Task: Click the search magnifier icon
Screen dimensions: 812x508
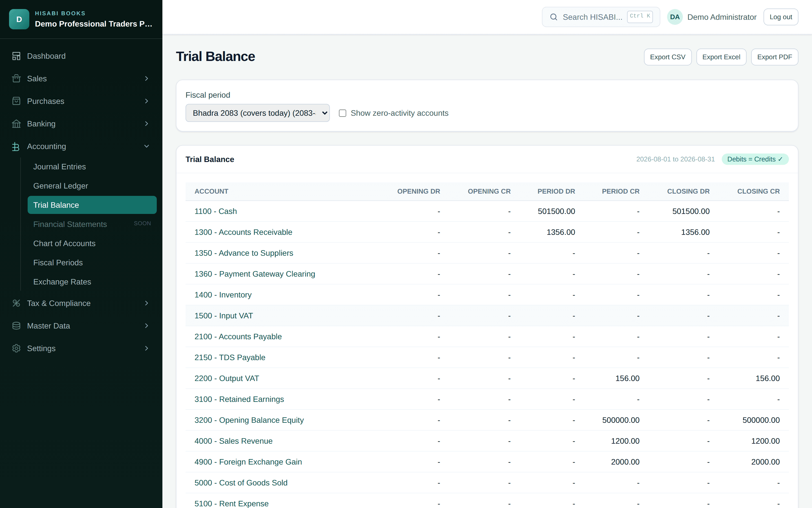Action: pos(554,17)
